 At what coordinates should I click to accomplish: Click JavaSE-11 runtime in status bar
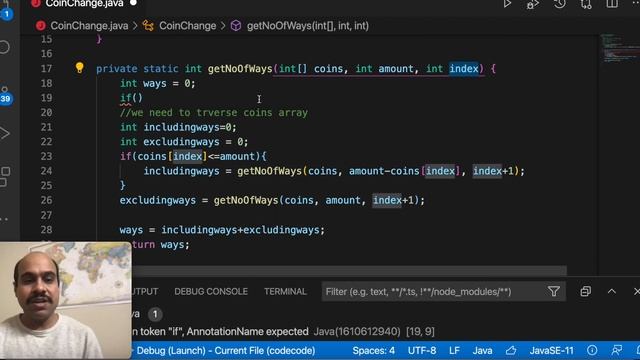point(551,351)
